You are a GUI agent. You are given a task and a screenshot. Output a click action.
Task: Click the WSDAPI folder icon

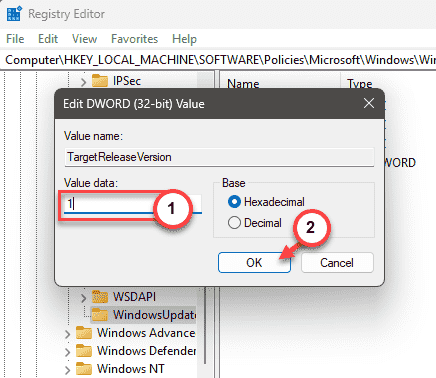(100, 296)
